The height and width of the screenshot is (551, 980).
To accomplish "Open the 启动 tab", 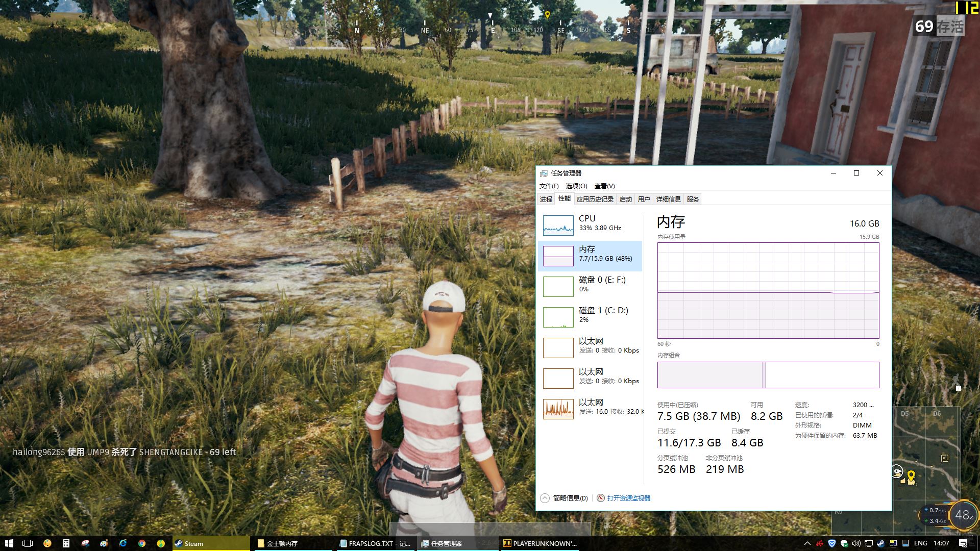I will [x=626, y=199].
